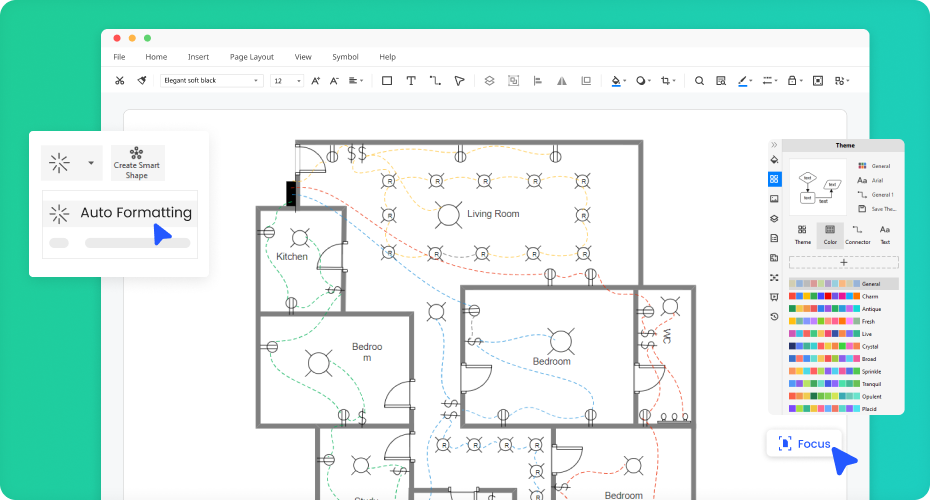Click the Create Smart Shape button

137,163
